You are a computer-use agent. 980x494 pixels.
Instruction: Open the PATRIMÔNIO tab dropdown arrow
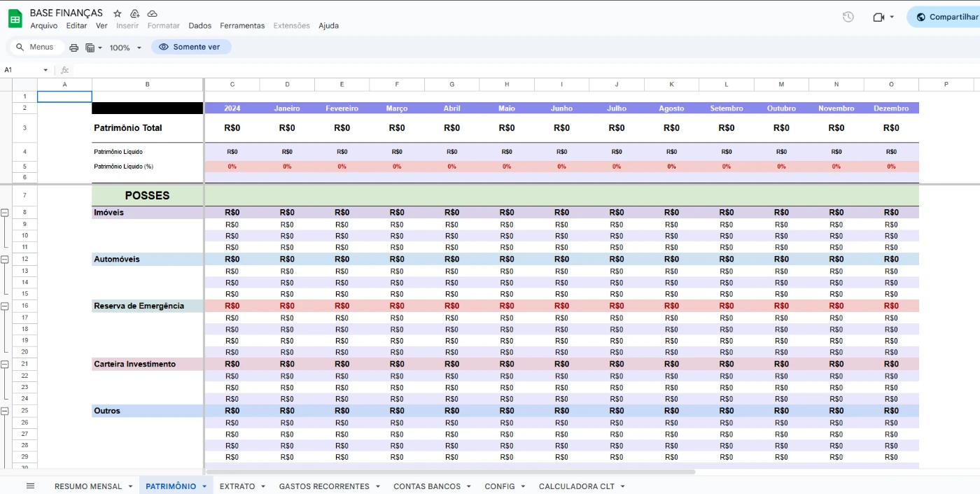(x=204, y=486)
